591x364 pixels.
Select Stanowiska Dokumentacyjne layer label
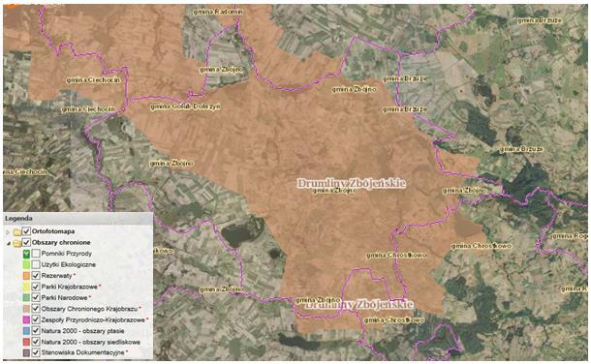click(83, 352)
